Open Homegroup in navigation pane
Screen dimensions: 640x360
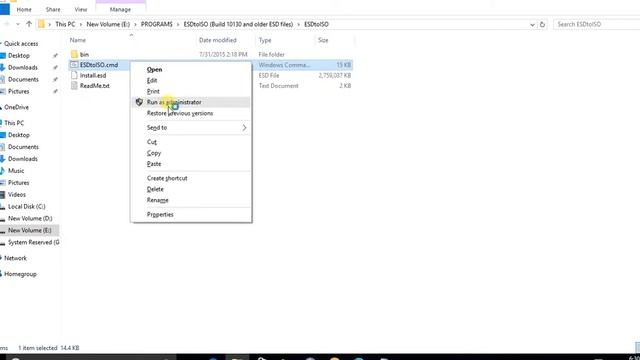coord(20,274)
